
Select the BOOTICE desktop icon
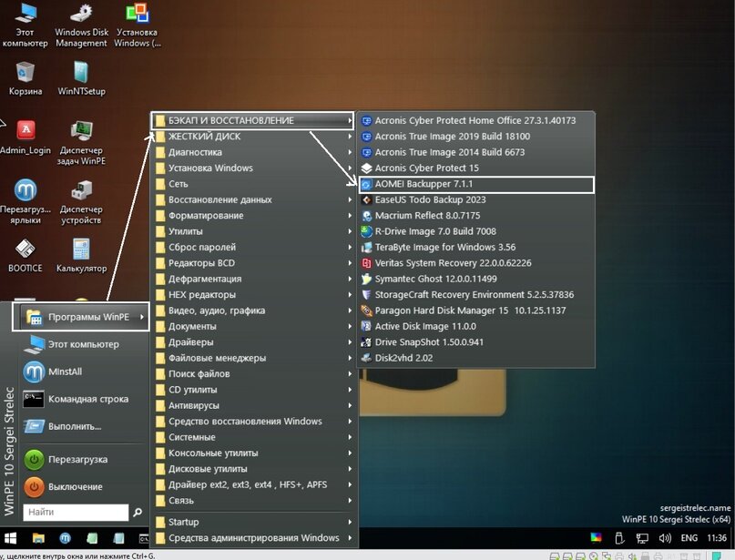click(x=26, y=256)
